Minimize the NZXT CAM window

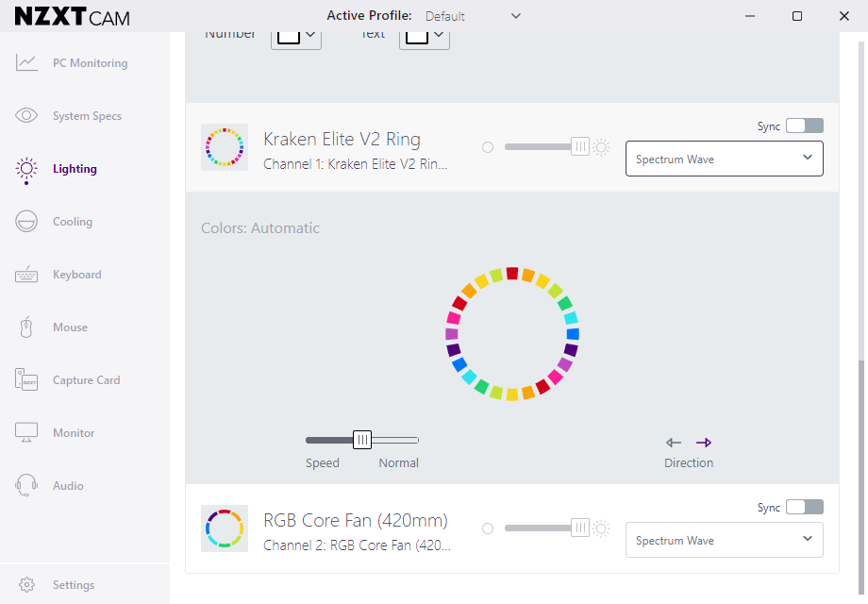[x=750, y=16]
